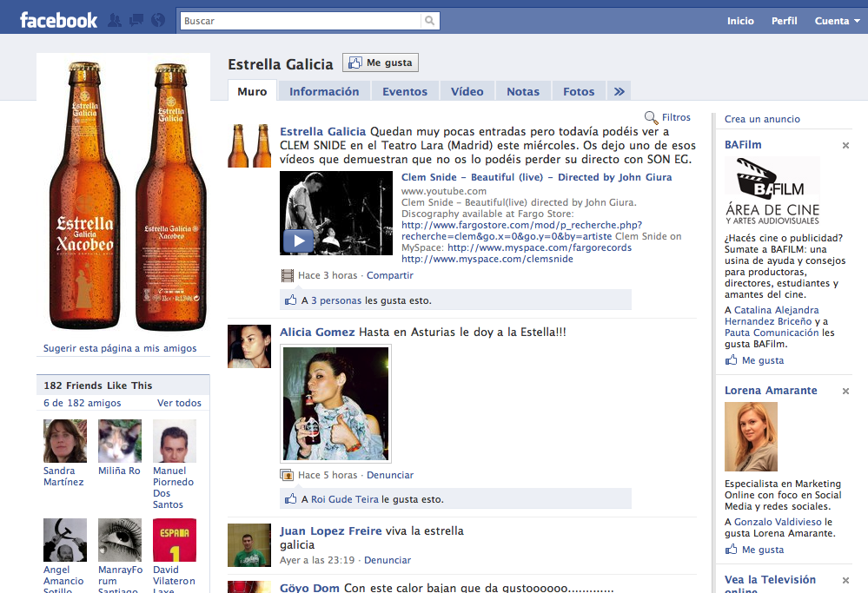Open myspace.com/clemsnide link

pos(487,259)
